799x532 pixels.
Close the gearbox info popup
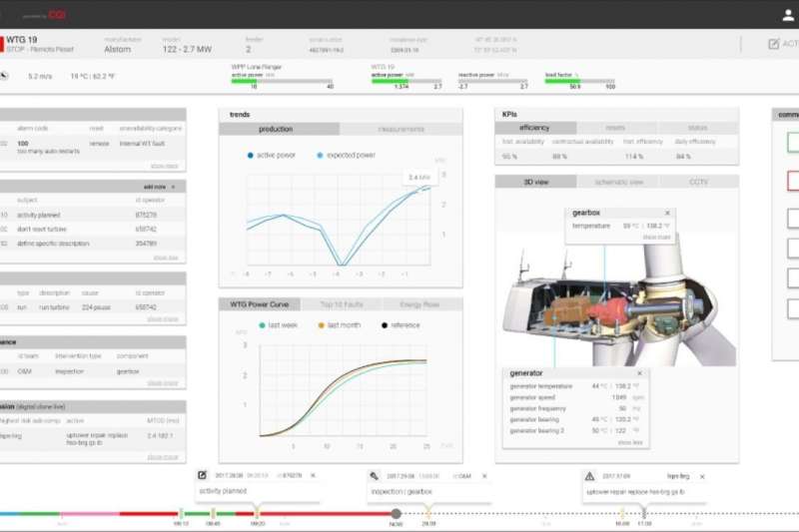click(667, 213)
